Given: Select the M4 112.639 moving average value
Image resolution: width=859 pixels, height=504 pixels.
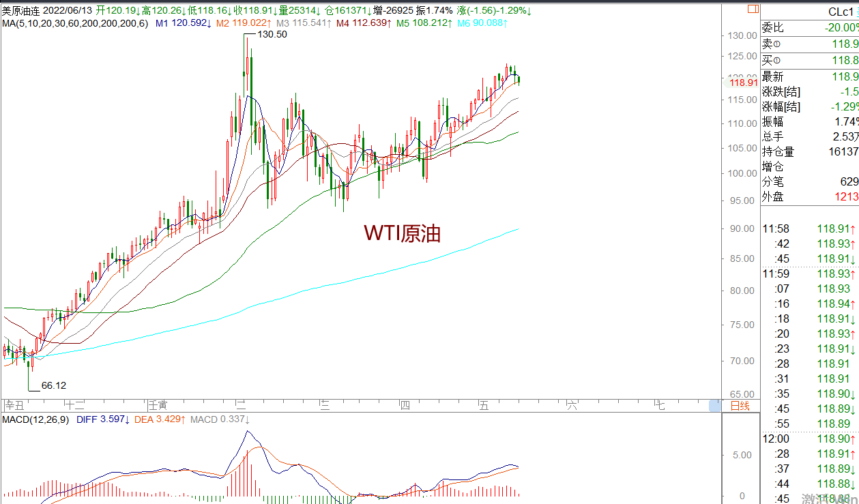Looking at the screenshot, I should (x=365, y=23).
